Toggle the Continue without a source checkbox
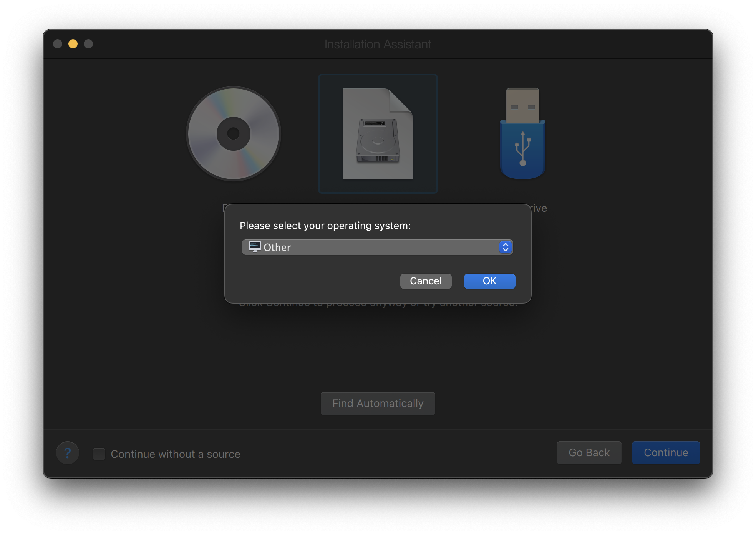This screenshot has height=535, width=756. 99,453
